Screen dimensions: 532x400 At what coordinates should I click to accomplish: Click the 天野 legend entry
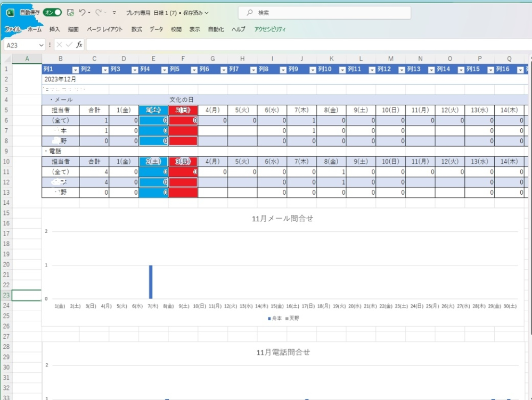pyautogui.click(x=292, y=318)
